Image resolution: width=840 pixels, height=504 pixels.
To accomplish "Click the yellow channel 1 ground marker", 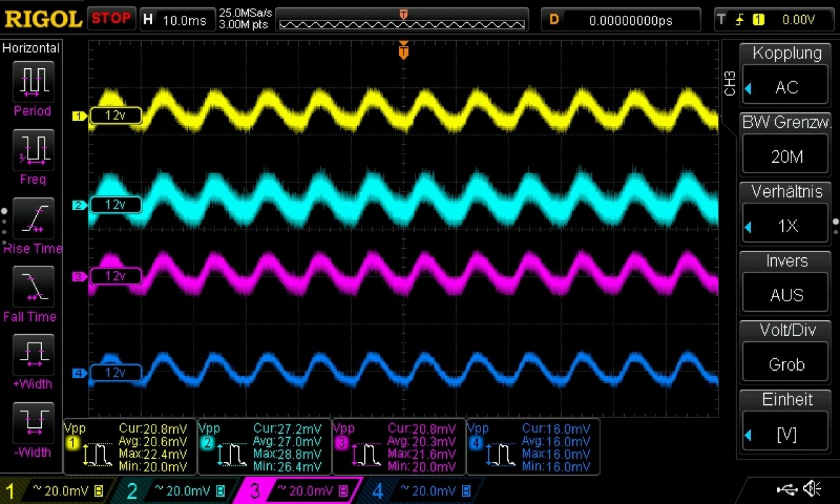I will 79,116.
